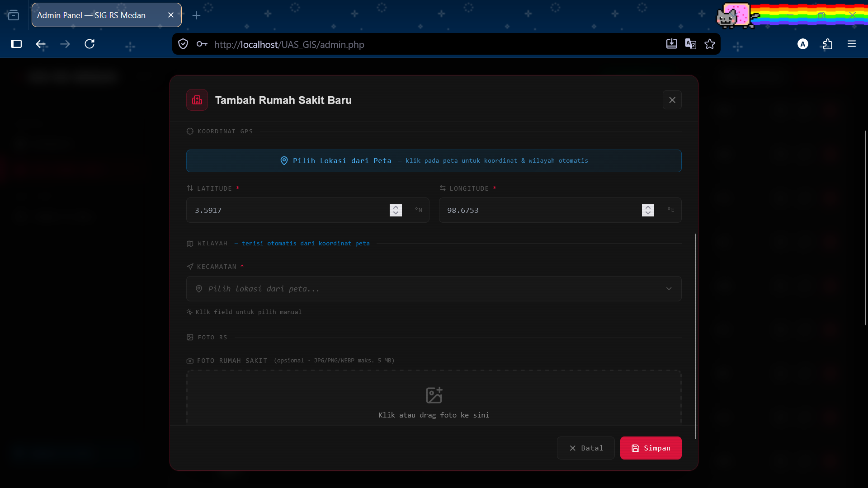
Task: Close the Admin Panel tab
Action: (x=171, y=15)
